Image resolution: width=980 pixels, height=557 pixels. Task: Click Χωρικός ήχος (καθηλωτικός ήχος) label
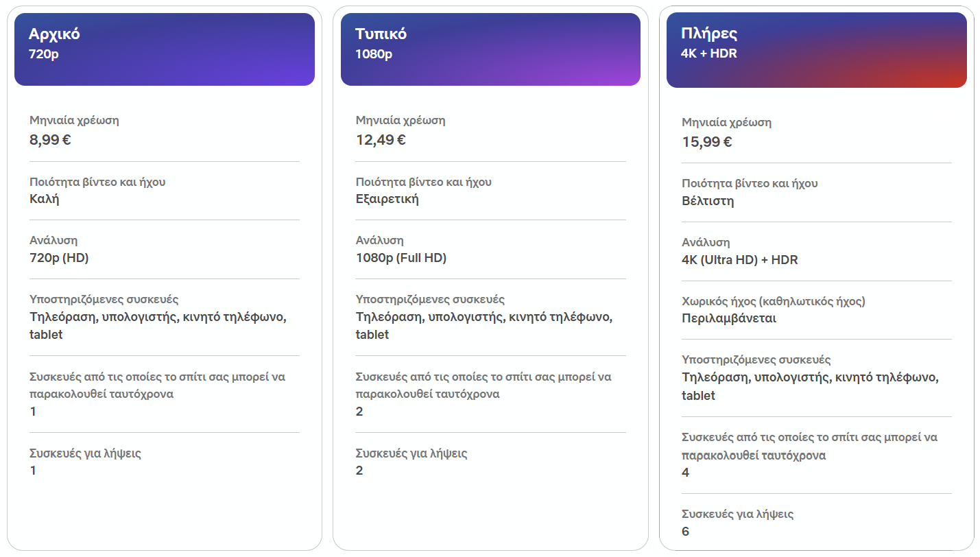tap(774, 301)
